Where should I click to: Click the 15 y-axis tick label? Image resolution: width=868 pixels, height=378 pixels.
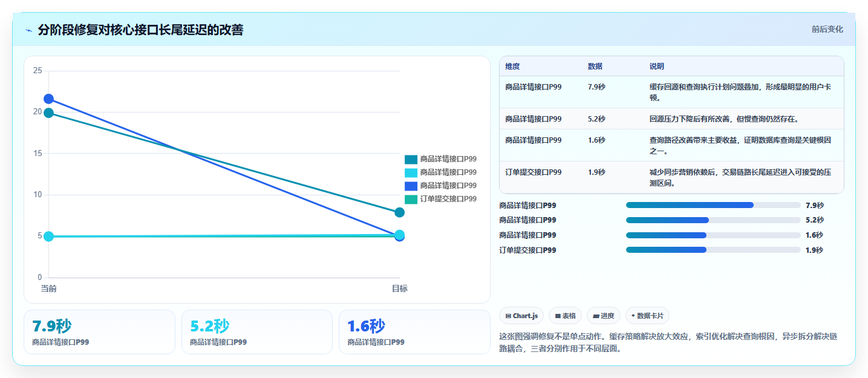coord(38,154)
